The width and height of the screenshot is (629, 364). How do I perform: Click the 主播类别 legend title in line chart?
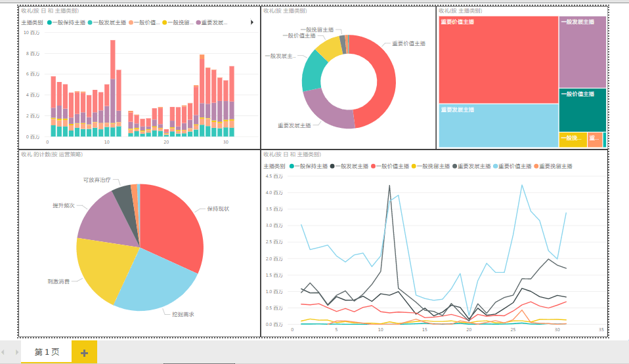[274, 166]
